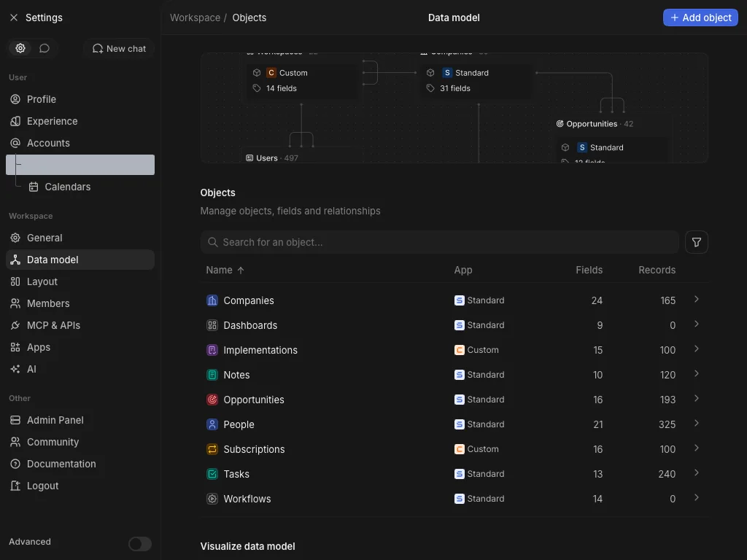
Task: Click the Tasks checkbox icon
Action: coord(212,474)
